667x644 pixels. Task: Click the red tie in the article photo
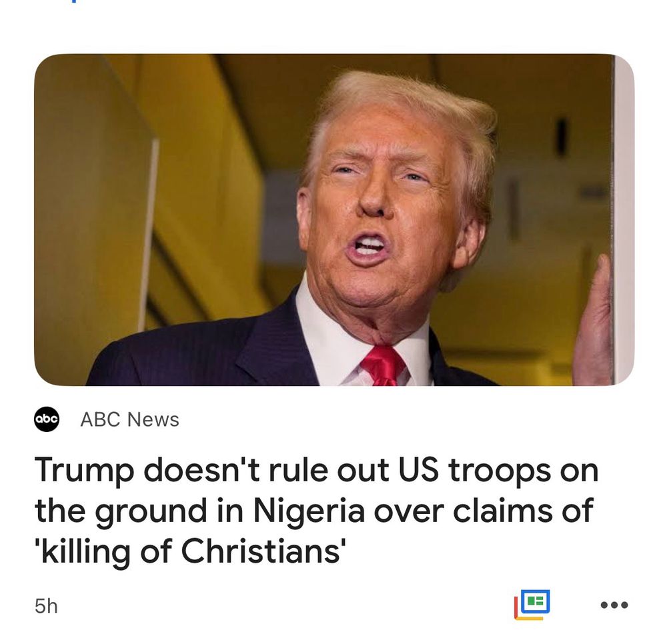point(384,365)
